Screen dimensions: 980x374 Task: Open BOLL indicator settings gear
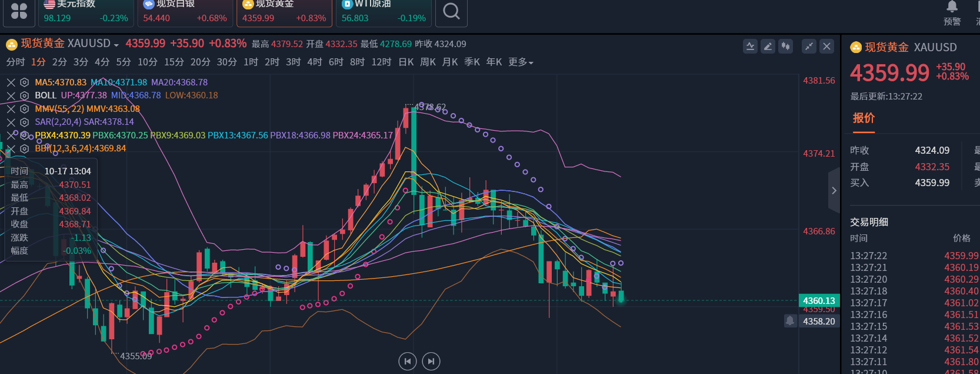24,95
